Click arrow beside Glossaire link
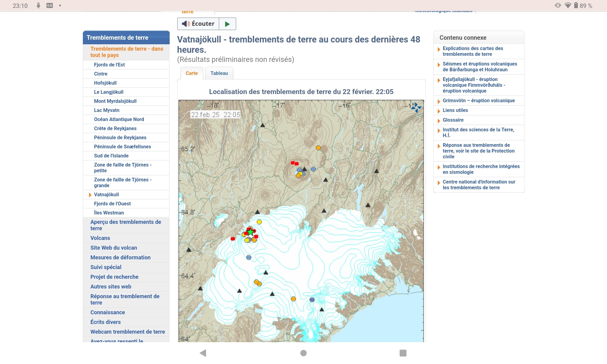 point(439,120)
